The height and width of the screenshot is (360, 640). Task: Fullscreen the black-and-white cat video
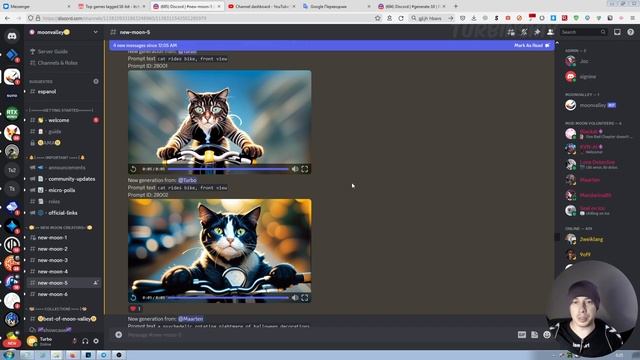click(304, 298)
